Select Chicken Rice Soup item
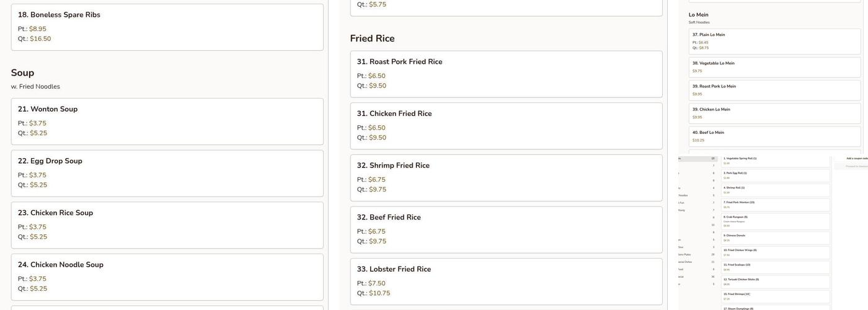868x310 pixels. click(167, 225)
